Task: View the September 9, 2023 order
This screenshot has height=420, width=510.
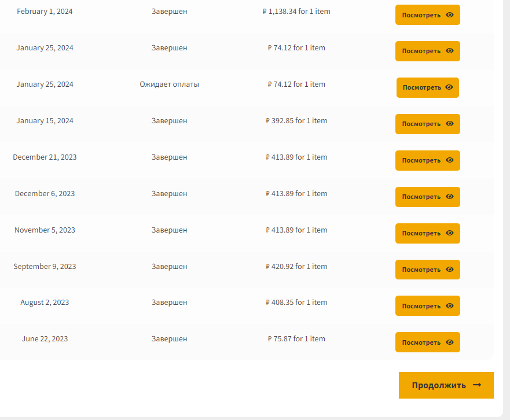Action: click(x=427, y=270)
